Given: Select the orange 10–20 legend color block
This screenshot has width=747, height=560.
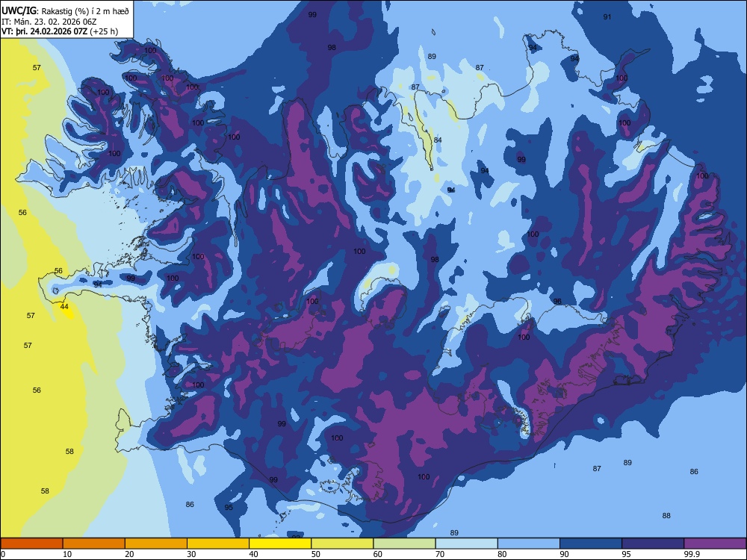Looking at the screenshot, I should [x=94, y=544].
